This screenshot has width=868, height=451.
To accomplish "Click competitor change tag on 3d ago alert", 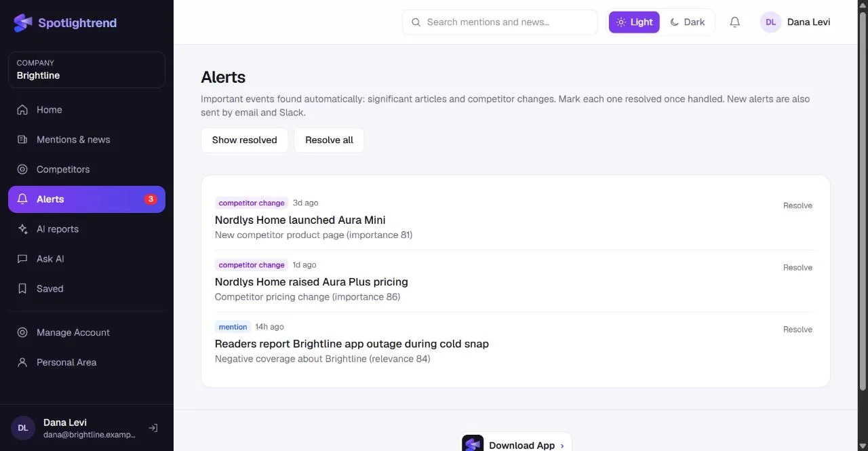I will [x=252, y=203].
